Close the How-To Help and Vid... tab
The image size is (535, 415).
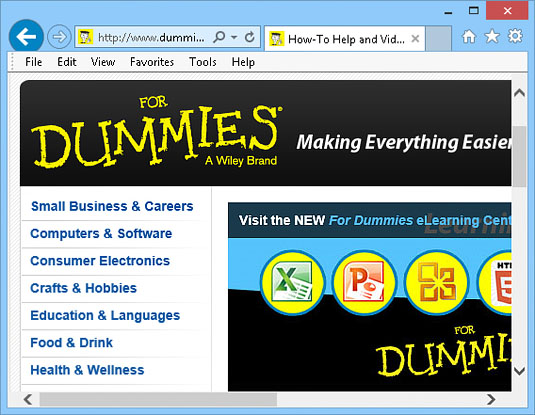tap(415, 39)
